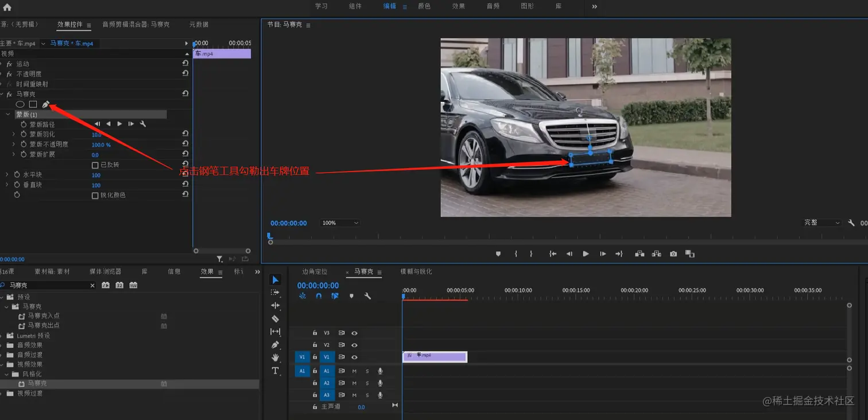Screen dimensions: 868x420
Task: Show more workspaces via double chevron
Action: coord(594,6)
